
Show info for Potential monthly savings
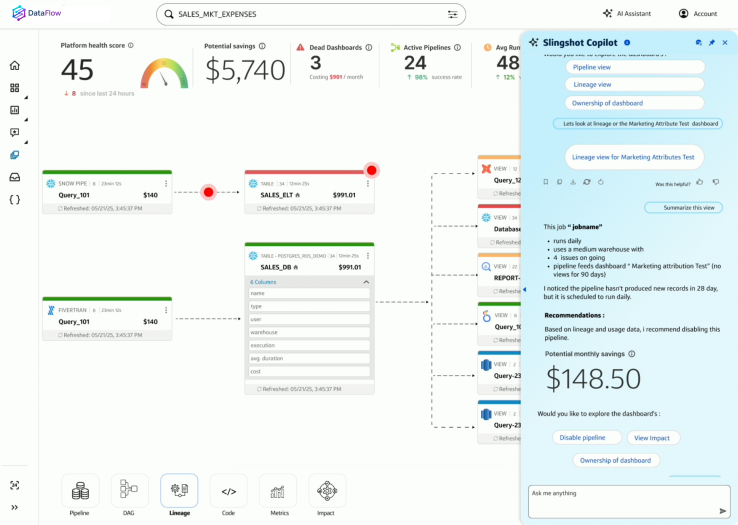(x=632, y=354)
